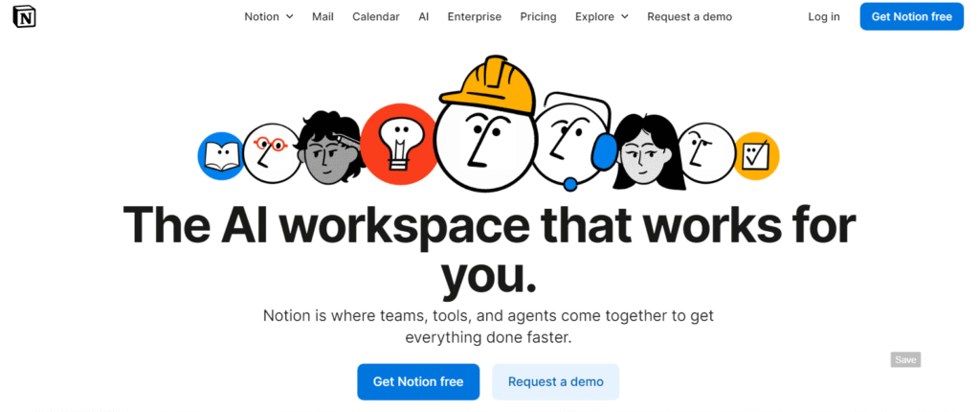The image size is (980, 412).
Task: Open the Enterprise nav item
Action: [x=475, y=17]
